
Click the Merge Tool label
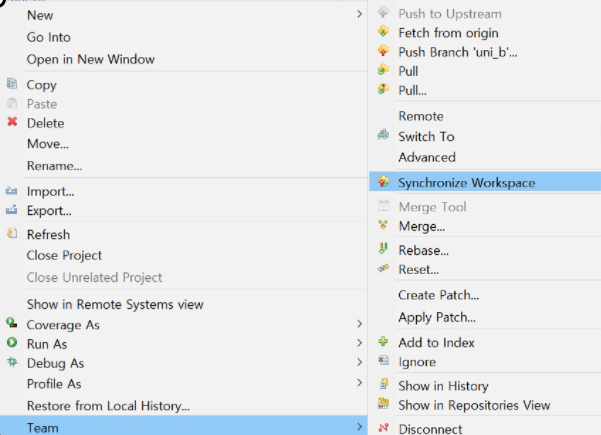[x=432, y=207]
